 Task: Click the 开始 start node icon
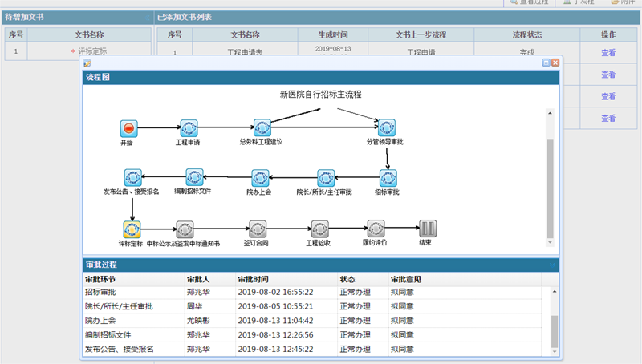point(128,128)
